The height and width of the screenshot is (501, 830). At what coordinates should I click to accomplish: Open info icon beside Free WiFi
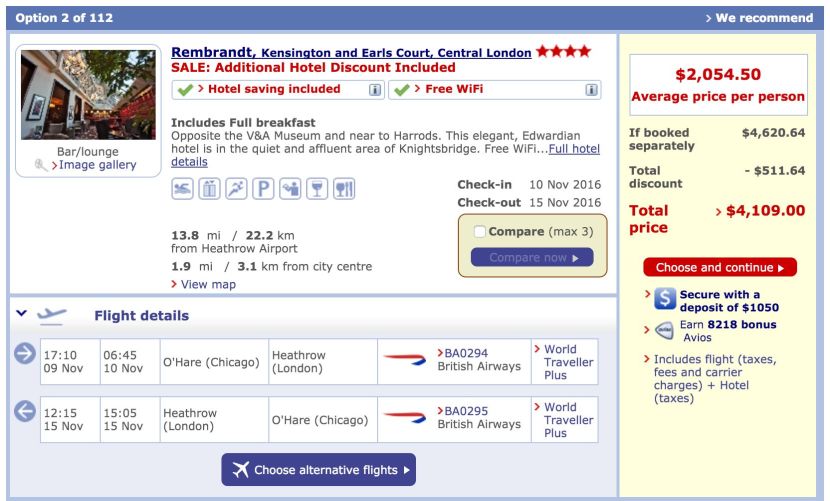[x=592, y=90]
